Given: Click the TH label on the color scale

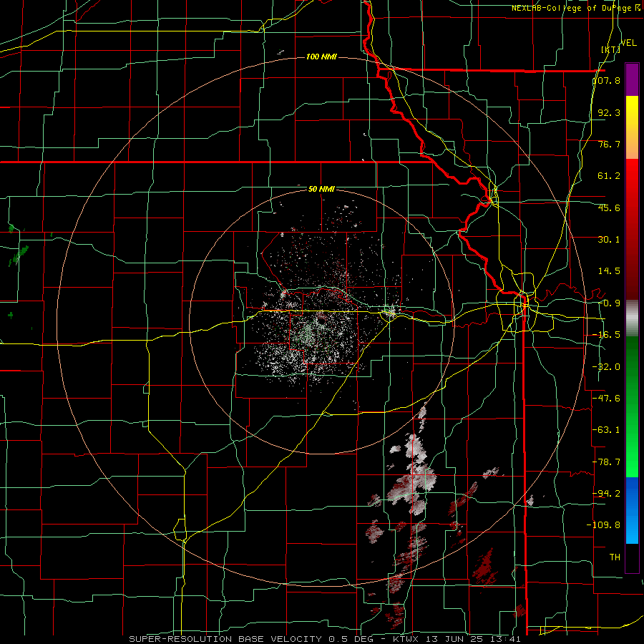Looking at the screenshot, I should tap(615, 557).
